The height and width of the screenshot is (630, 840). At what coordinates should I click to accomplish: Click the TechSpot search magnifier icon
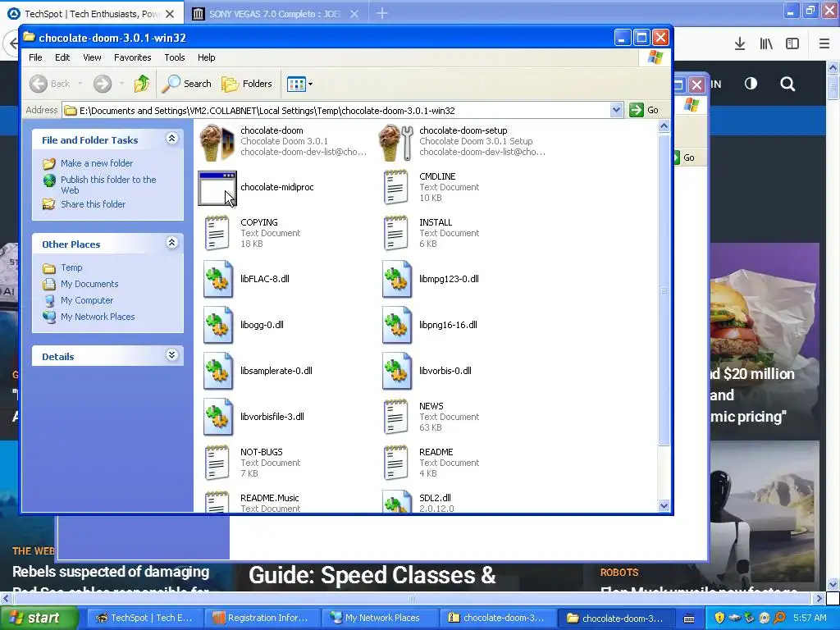(x=787, y=84)
